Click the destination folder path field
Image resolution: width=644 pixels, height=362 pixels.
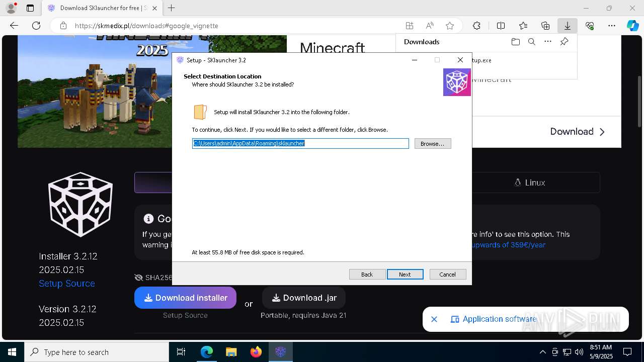300,143
